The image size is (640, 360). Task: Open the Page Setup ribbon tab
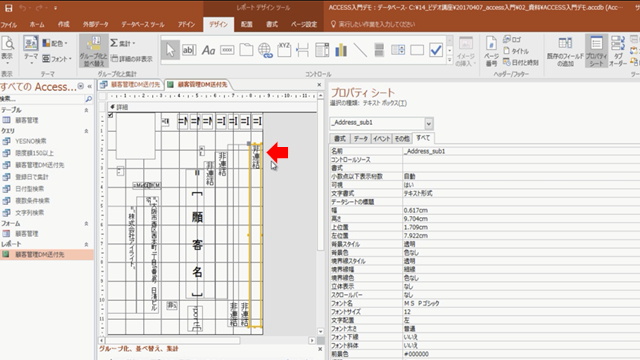point(304,24)
